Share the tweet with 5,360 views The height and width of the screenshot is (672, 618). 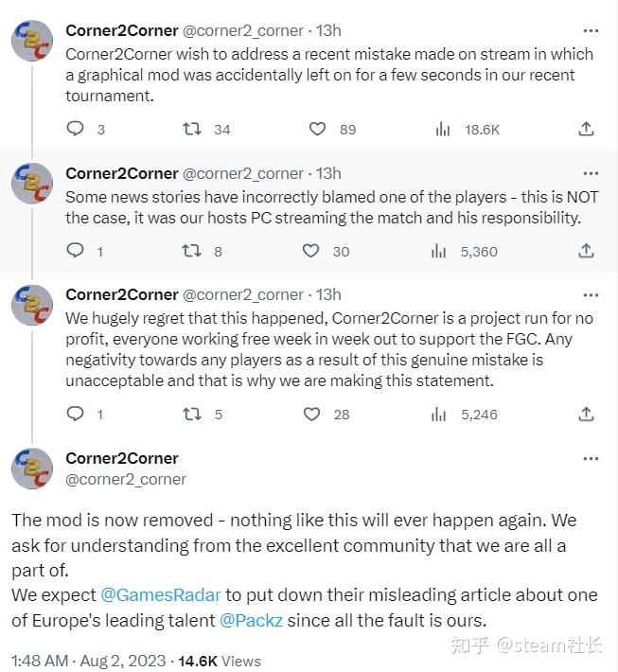586,251
